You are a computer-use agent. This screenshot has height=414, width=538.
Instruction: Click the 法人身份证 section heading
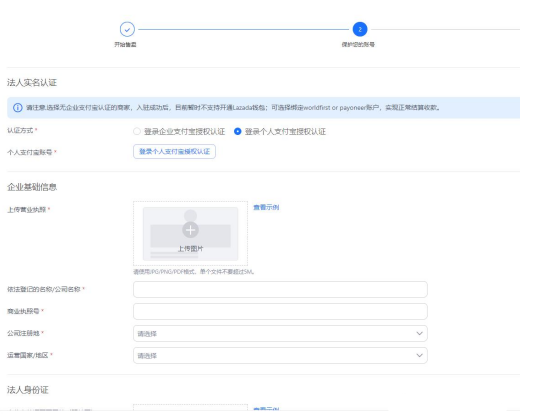pos(28,390)
